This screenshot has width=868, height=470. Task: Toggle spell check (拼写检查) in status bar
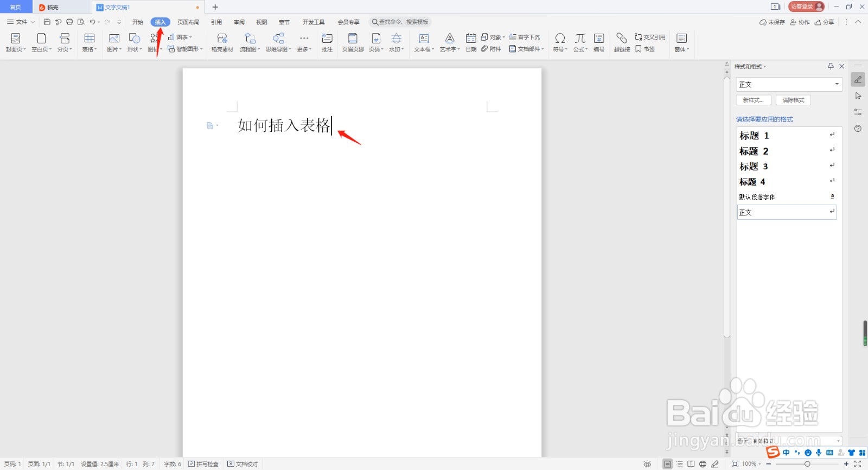coord(203,464)
